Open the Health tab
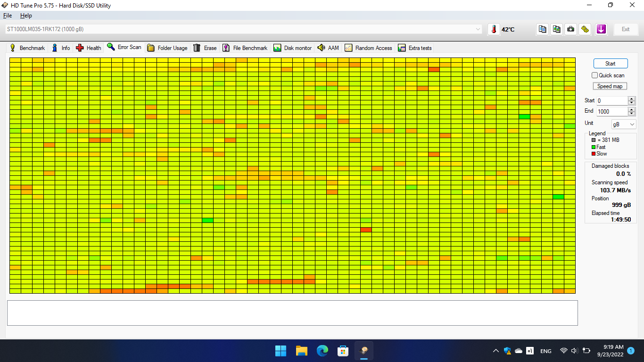644x362 pixels. 89,48
